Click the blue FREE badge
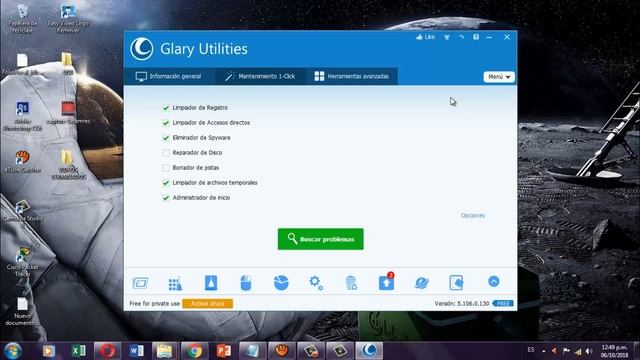 click(503, 304)
